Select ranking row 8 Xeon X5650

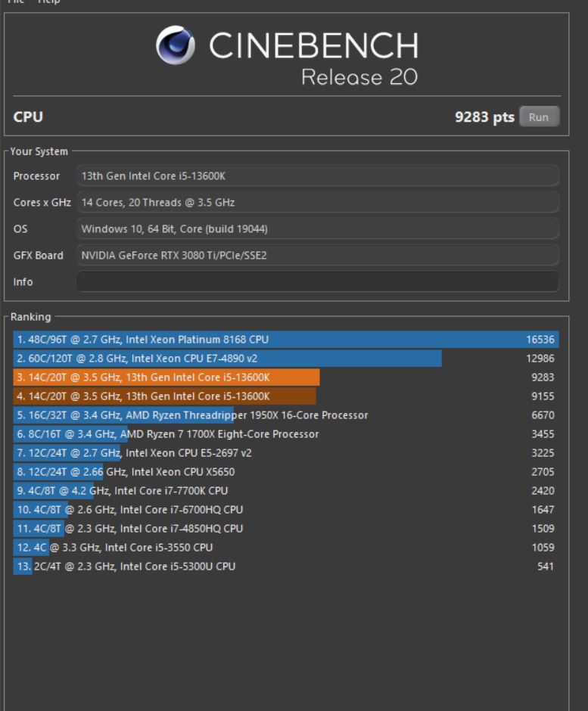pos(286,471)
